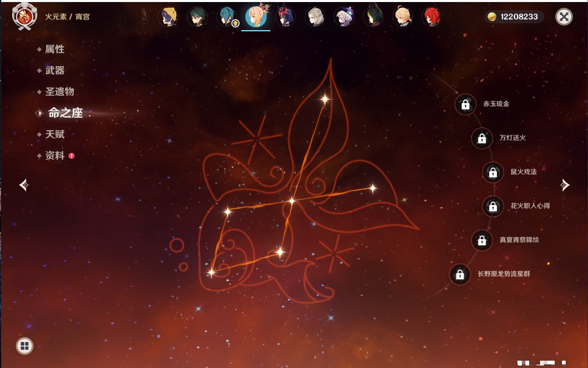Image resolution: width=588 pixels, height=368 pixels.
Task: Click the Mora coin icon
Action: pos(492,17)
